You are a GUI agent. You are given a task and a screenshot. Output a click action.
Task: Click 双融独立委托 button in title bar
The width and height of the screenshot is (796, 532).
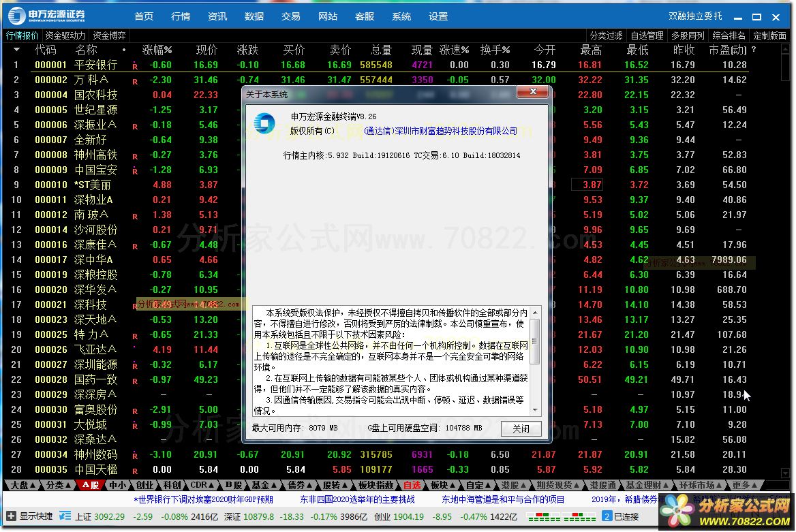(x=695, y=16)
